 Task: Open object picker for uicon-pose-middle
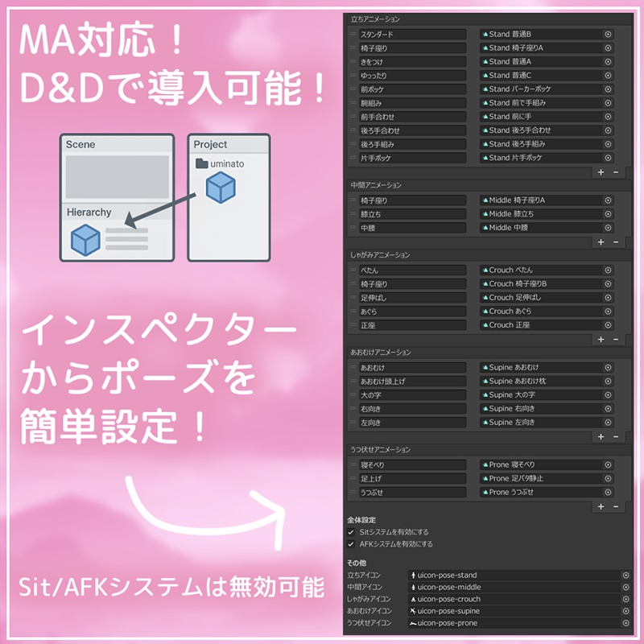click(x=626, y=588)
